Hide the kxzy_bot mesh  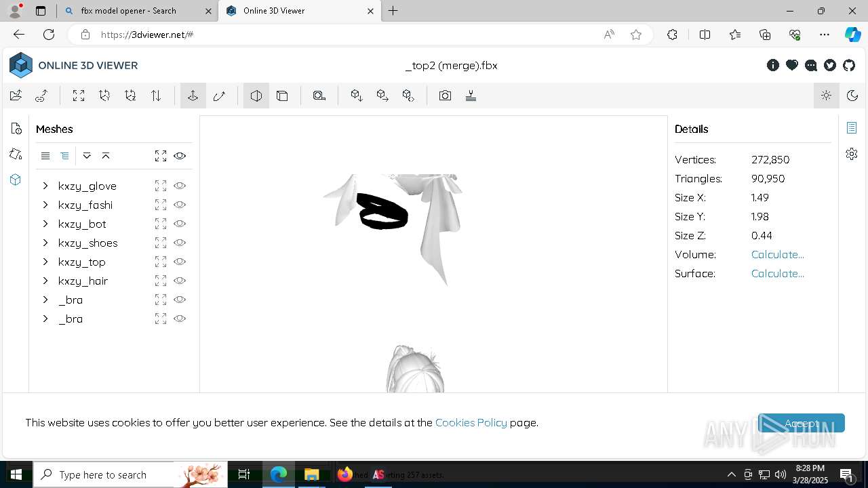(180, 224)
